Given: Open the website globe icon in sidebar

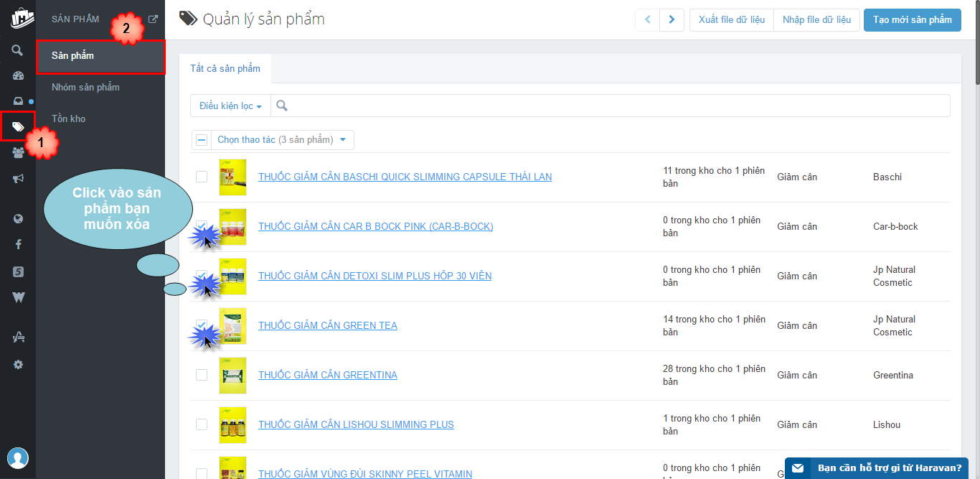Looking at the screenshot, I should pos(18,219).
